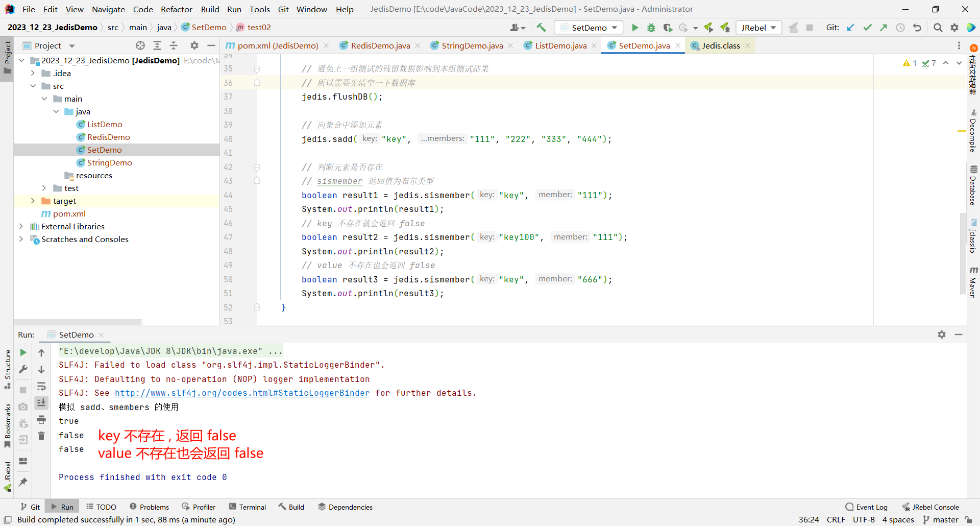This screenshot has width=980, height=526.
Task: Start debugging with the bug icon
Action: pyautogui.click(x=651, y=28)
